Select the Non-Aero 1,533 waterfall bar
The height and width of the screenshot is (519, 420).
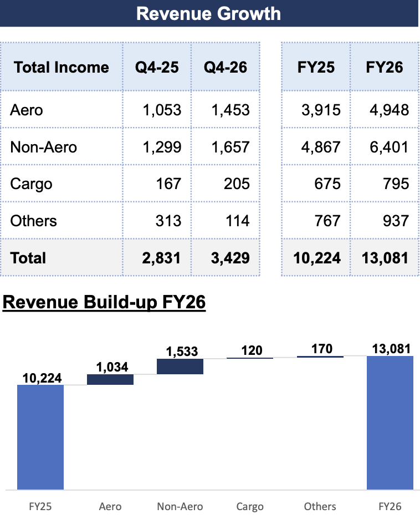click(x=180, y=367)
